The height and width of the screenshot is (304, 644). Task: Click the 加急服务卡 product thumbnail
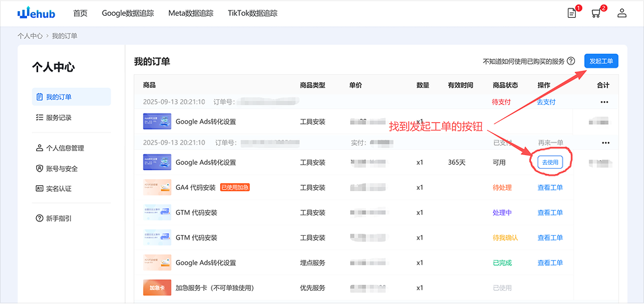[157, 288]
